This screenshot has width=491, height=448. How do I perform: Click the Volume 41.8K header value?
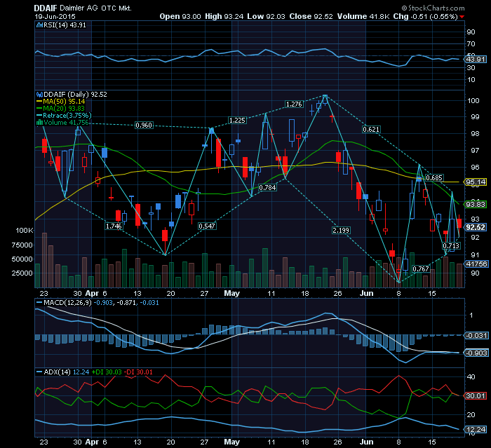pos(363,17)
